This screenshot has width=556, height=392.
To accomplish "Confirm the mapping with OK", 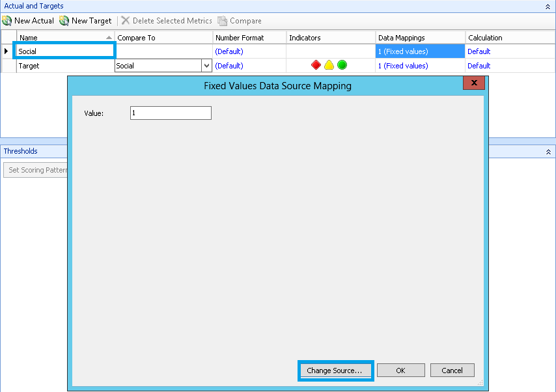I will coord(400,370).
